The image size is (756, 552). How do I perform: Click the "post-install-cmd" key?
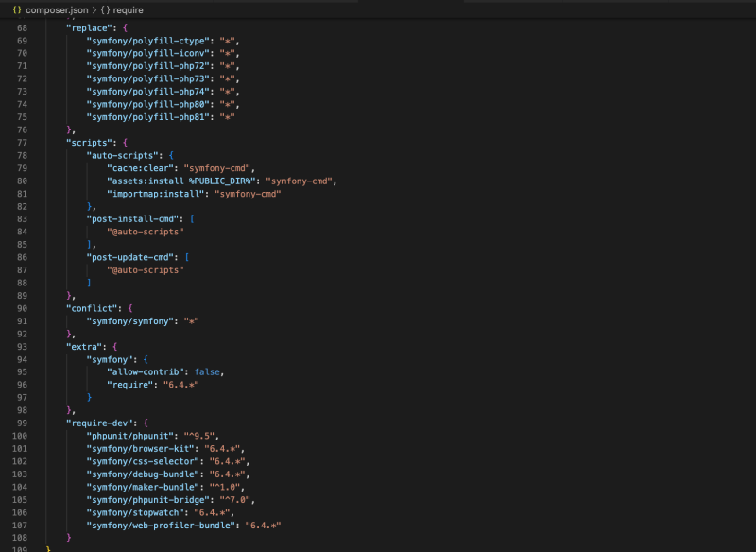(132, 219)
